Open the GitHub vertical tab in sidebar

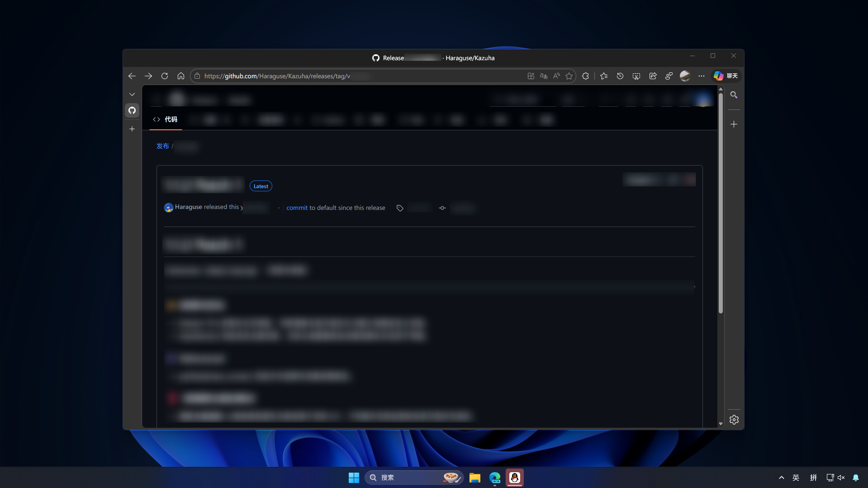[132, 110]
